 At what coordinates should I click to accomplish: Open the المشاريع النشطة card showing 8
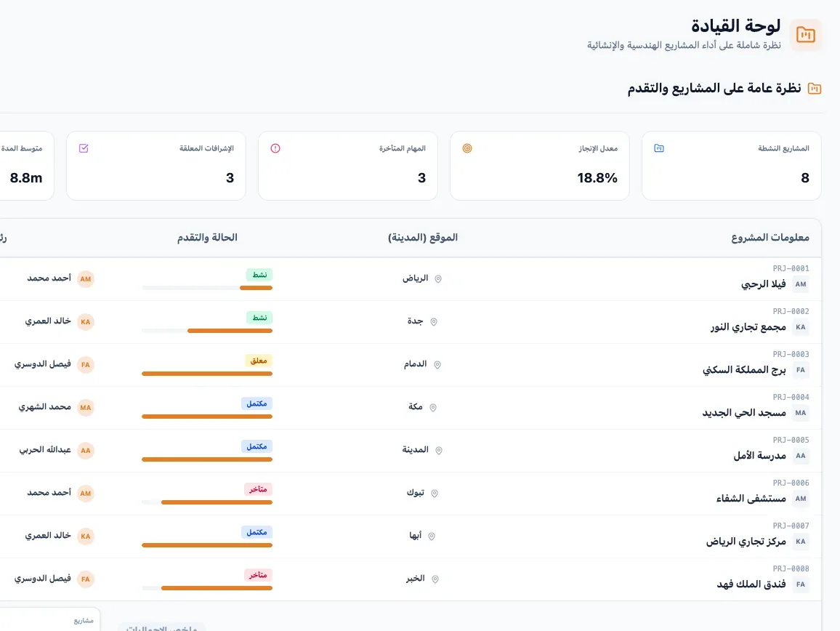(x=731, y=166)
